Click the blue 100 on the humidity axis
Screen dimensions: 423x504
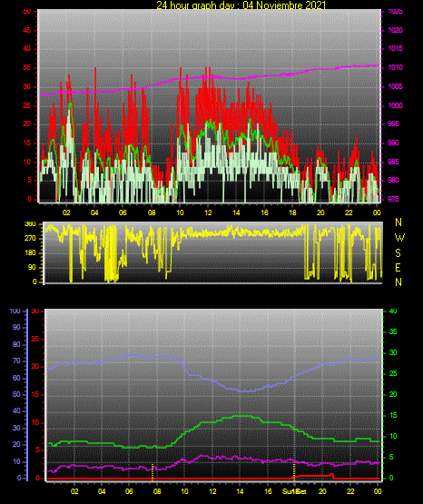[x=15, y=311]
